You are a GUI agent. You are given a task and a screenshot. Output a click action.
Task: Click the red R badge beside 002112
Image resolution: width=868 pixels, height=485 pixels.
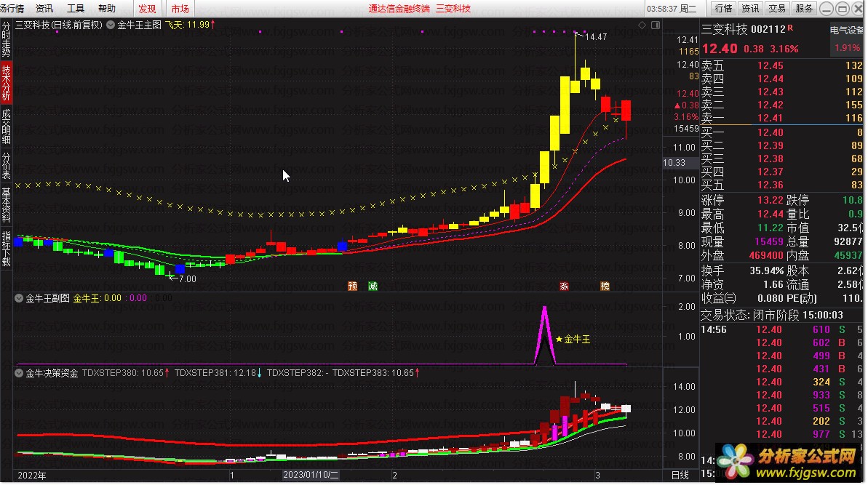[x=790, y=28]
